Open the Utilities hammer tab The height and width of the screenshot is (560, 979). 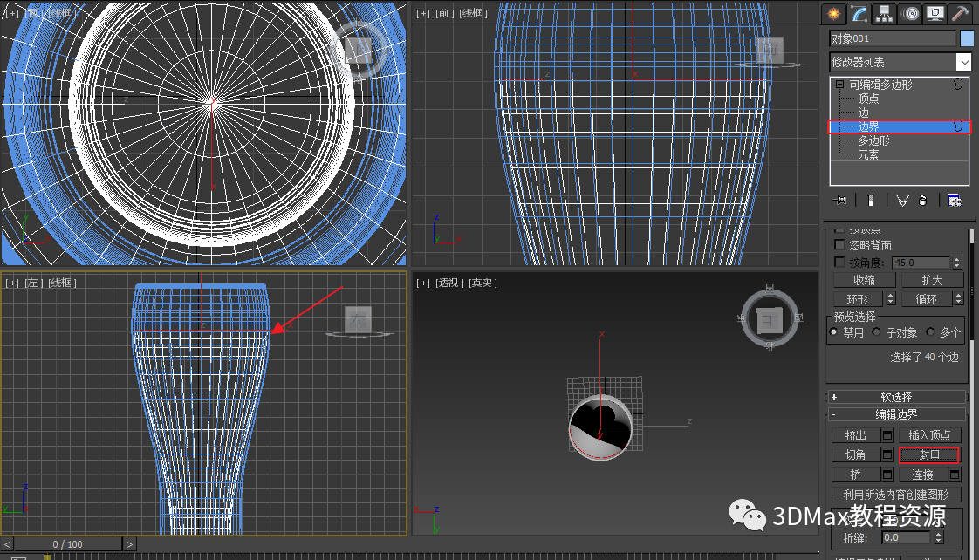[960, 14]
